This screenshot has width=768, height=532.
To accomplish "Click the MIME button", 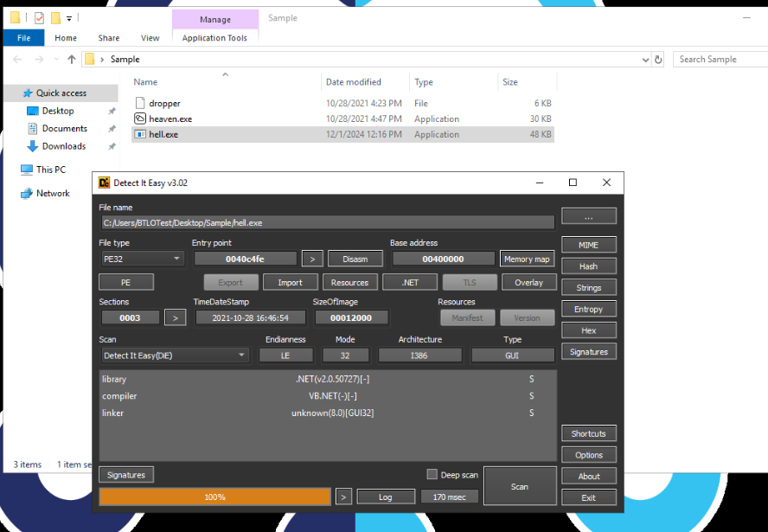I will 589,245.
